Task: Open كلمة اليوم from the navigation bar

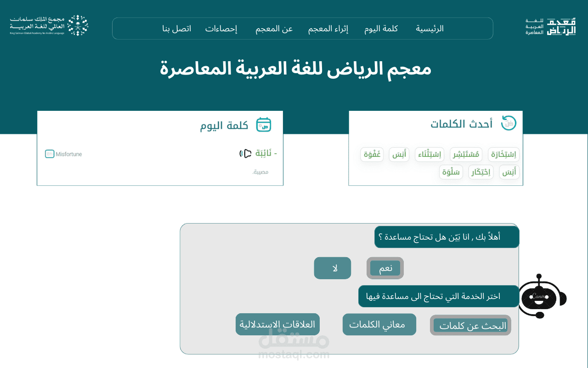Action: tap(381, 29)
